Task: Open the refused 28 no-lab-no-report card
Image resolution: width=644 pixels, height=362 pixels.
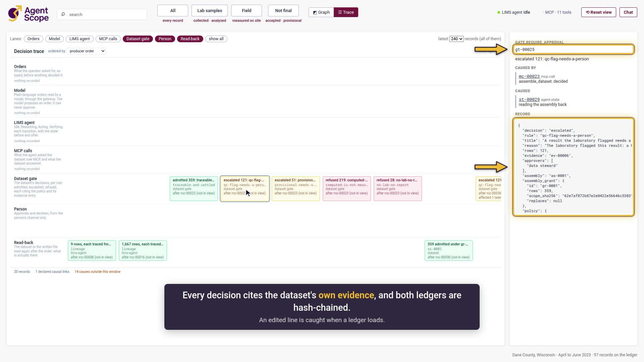Action: pos(398,189)
